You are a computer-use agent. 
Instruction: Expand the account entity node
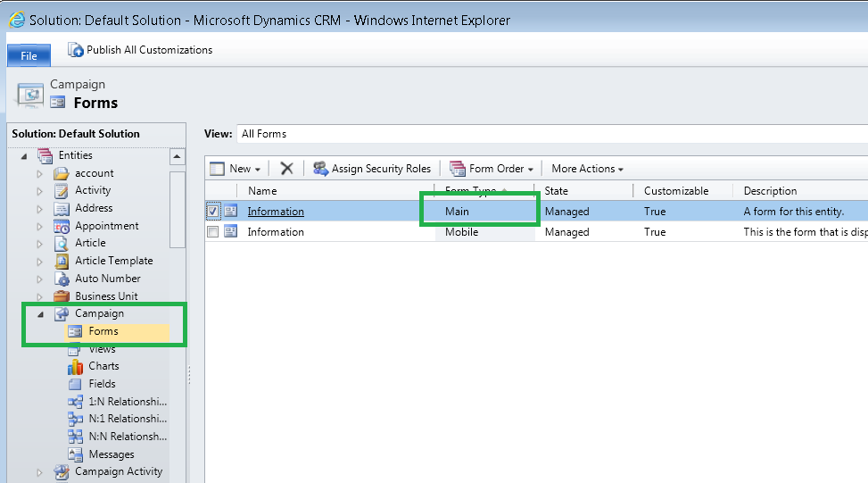click(39, 174)
